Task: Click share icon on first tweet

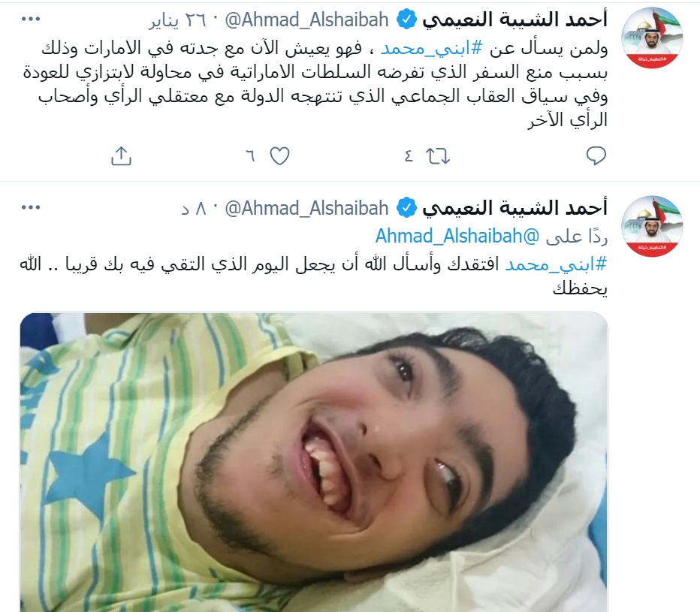Action: (x=121, y=155)
